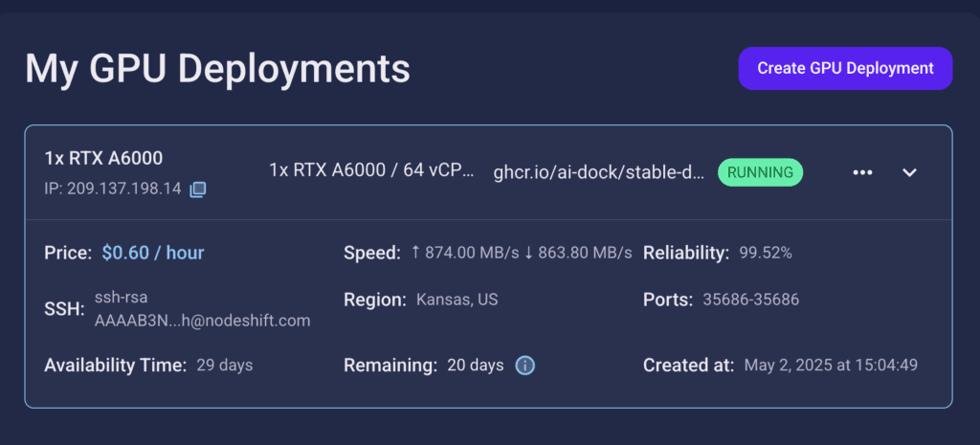Click the download speed arrow indicator
This screenshot has width=980, height=445.
click(528, 253)
